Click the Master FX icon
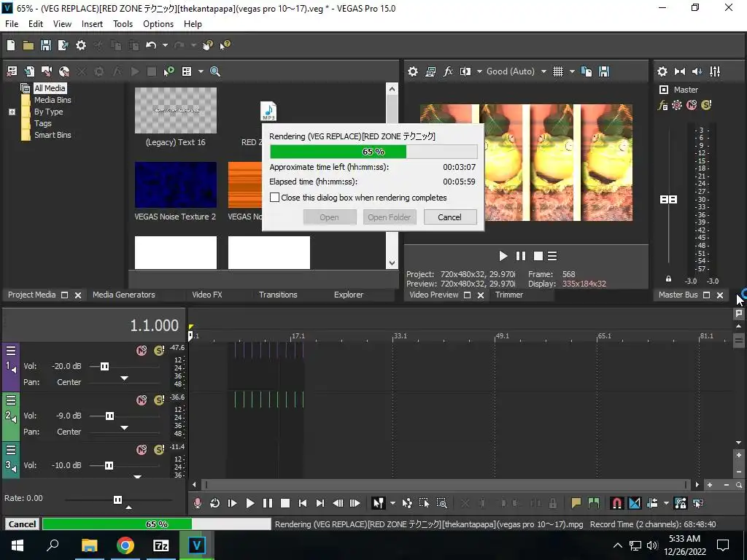The width and height of the screenshot is (747, 560). pyautogui.click(x=662, y=105)
